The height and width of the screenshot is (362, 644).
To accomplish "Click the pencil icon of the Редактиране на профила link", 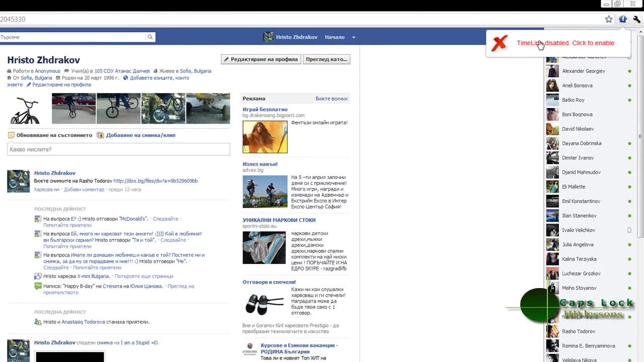I will (29, 84).
